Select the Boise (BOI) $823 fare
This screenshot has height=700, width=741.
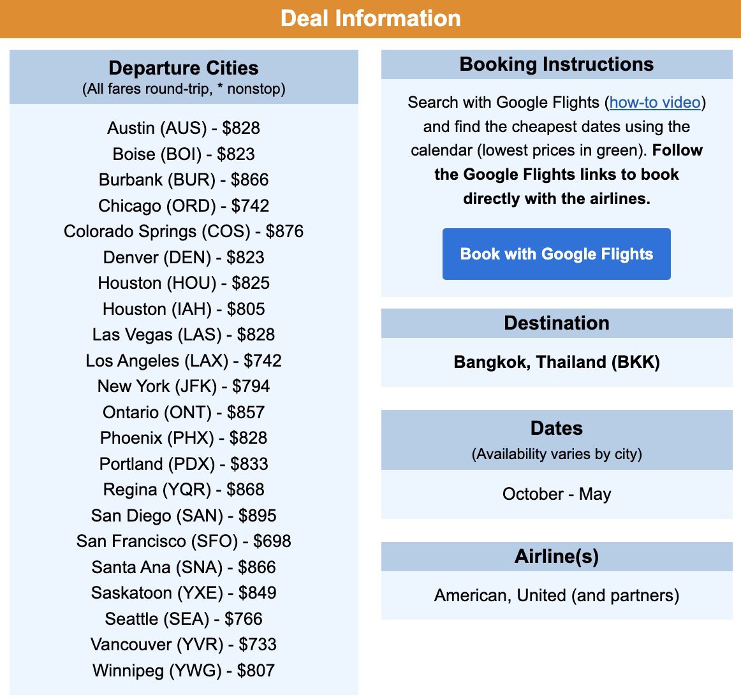click(184, 154)
